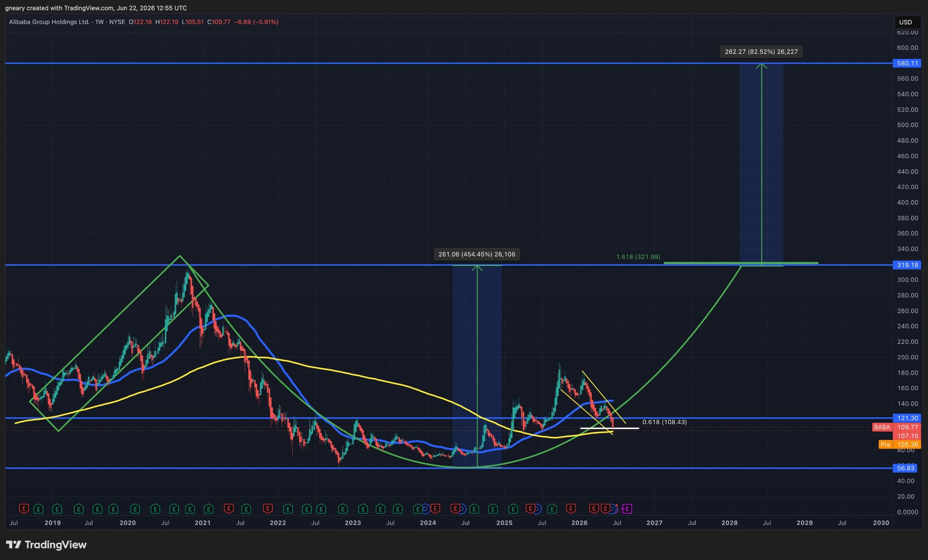Click the green earnings marker just after the 2020 label
The image size is (928, 560).
(x=135, y=509)
